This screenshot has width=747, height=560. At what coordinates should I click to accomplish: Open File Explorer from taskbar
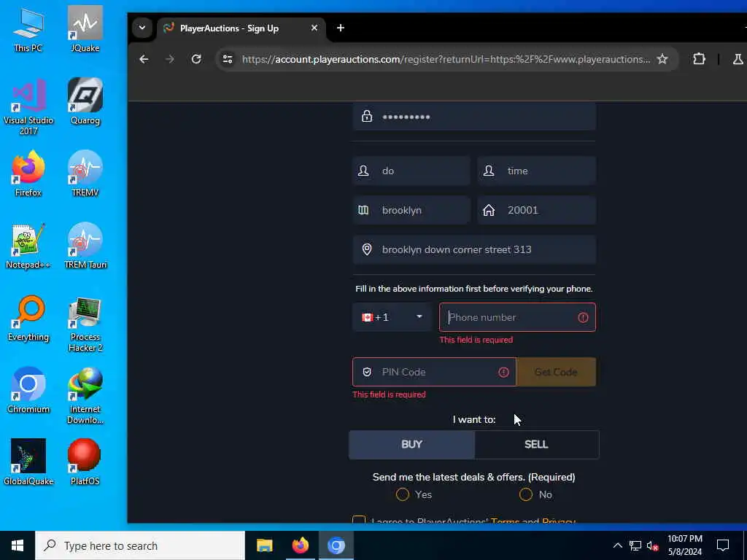pyautogui.click(x=264, y=545)
